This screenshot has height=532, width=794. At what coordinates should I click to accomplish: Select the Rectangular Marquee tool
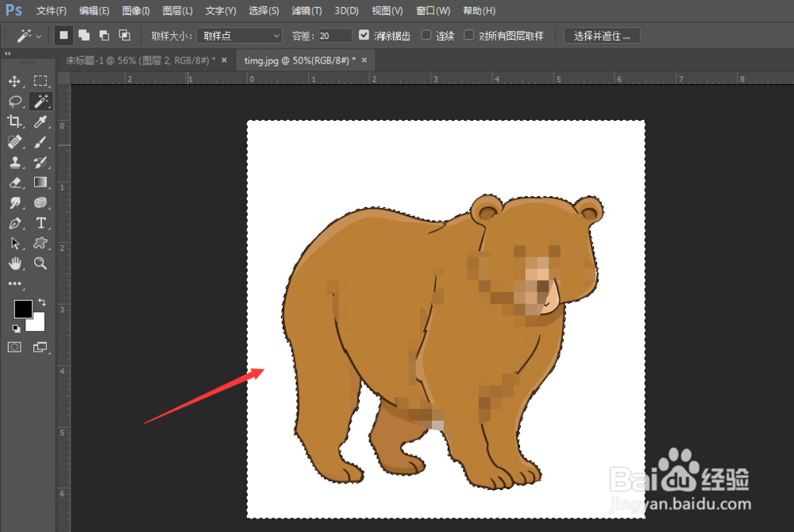40,81
